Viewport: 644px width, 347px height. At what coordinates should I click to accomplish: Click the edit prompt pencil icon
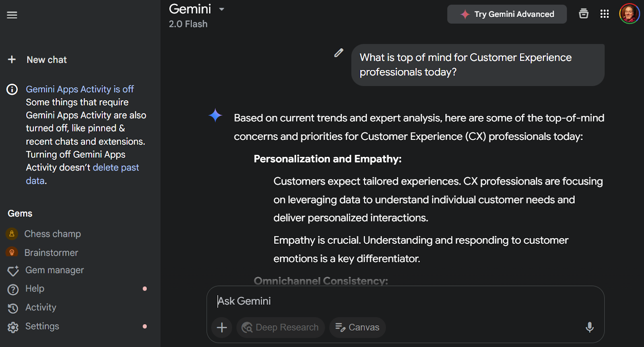339,53
